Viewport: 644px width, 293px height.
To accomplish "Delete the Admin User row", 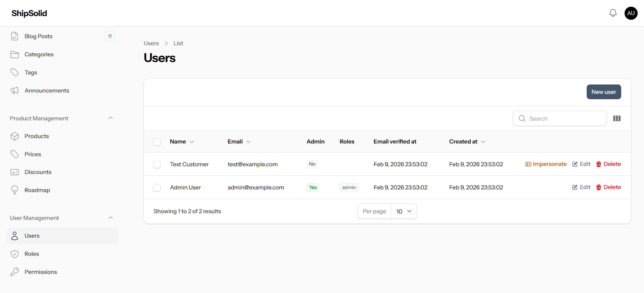I will 608,187.
